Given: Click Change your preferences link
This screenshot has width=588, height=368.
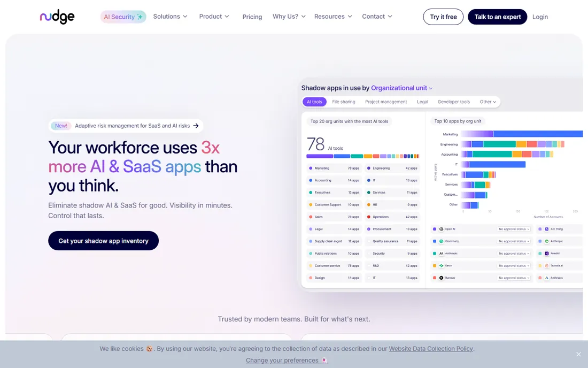Looking at the screenshot, I should pos(287,360).
